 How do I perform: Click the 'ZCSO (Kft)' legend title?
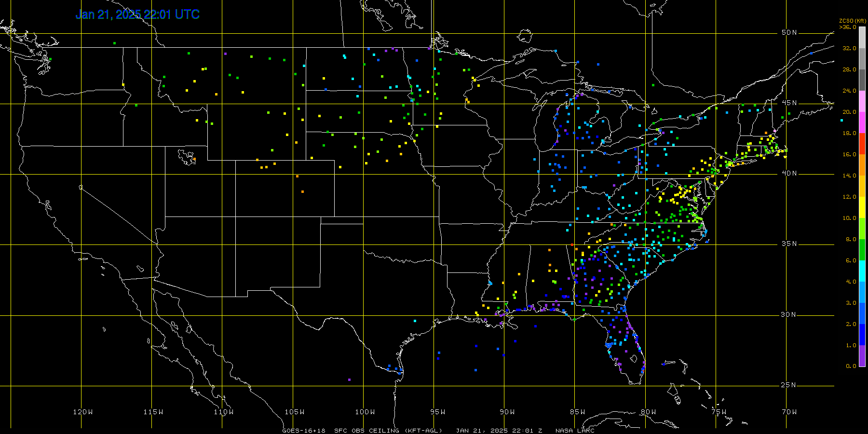coord(853,21)
